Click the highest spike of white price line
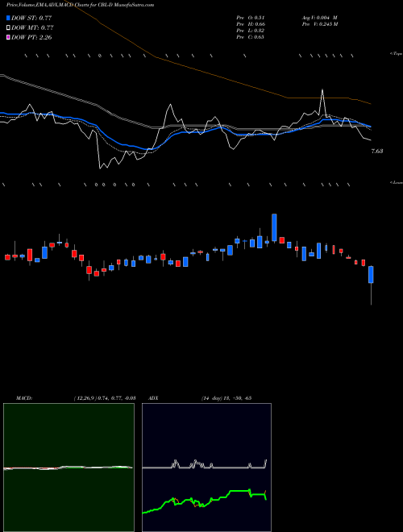 pyautogui.click(x=322, y=90)
